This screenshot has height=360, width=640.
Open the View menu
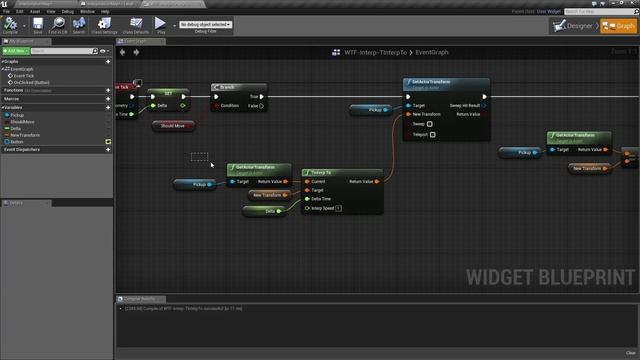tap(51, 11)
